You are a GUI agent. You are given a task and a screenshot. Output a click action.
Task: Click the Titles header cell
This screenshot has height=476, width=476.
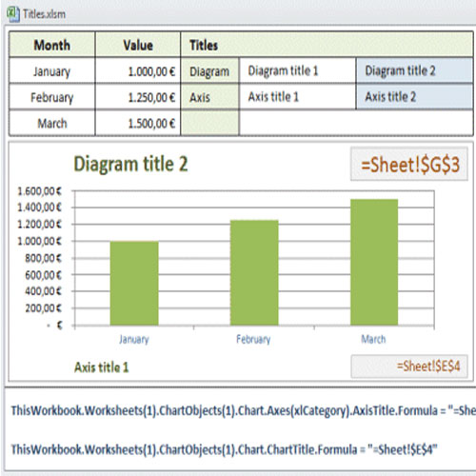tap(327, 45)
